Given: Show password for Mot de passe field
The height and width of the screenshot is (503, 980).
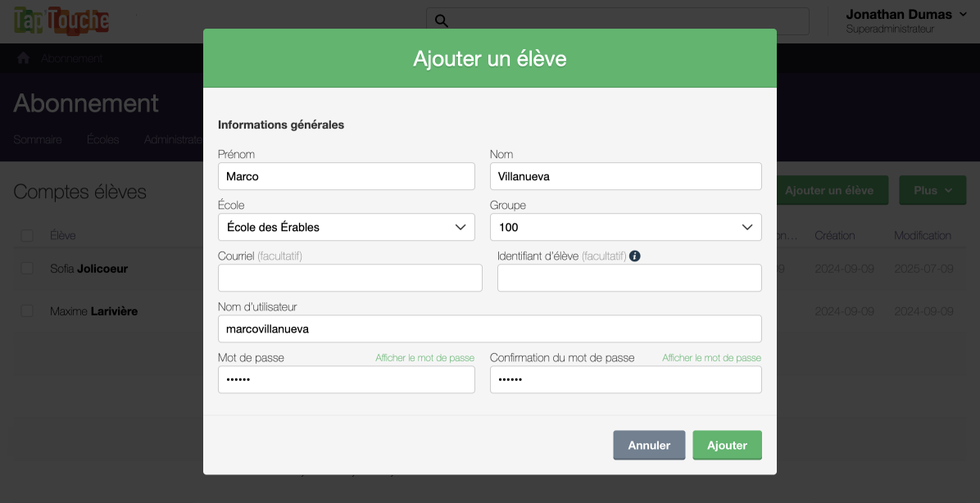Looking at the screenshot, I should [x=424, y=358].
